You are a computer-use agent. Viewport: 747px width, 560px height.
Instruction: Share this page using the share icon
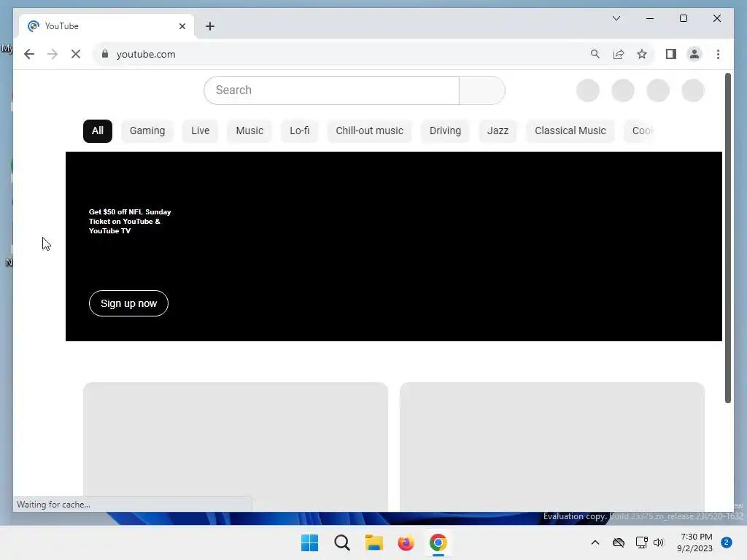coord(619,54)
